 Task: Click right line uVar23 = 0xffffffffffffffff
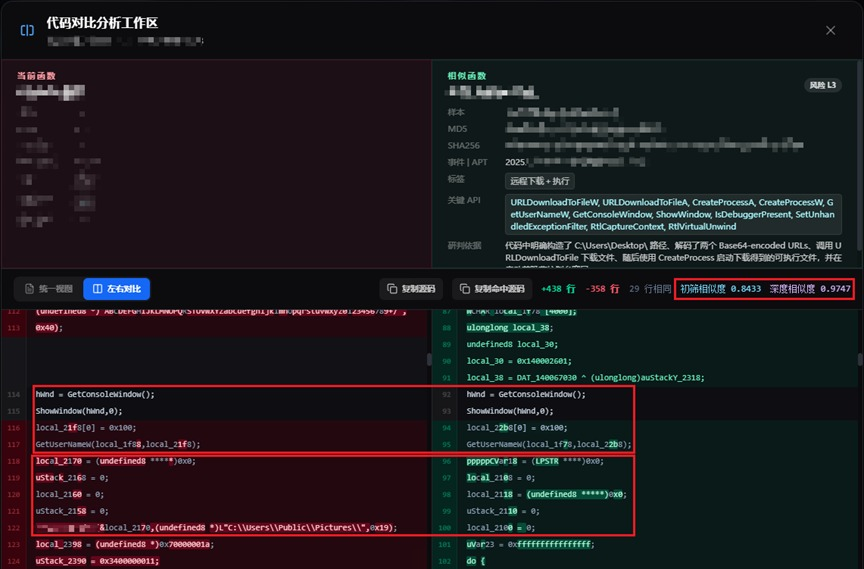coord(531,544)
